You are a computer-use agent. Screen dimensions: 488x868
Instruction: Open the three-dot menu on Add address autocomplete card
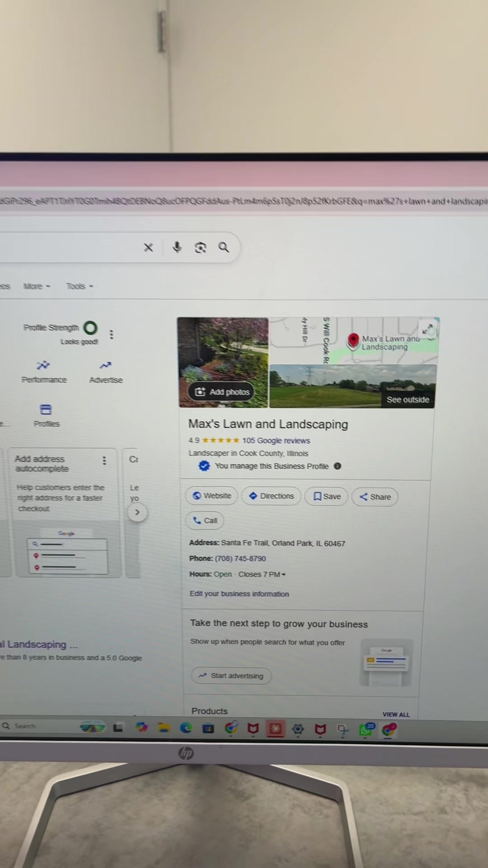pyautogui.click(x=104, y=460)
